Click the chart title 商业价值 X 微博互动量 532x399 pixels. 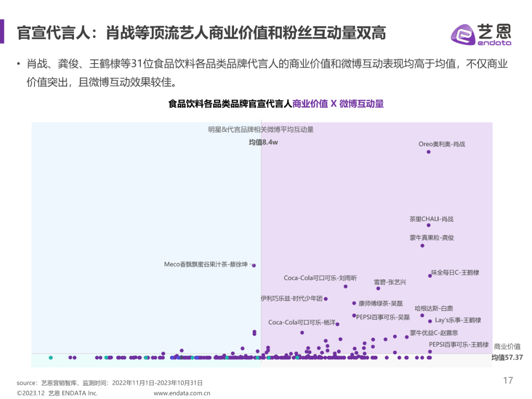338,104
